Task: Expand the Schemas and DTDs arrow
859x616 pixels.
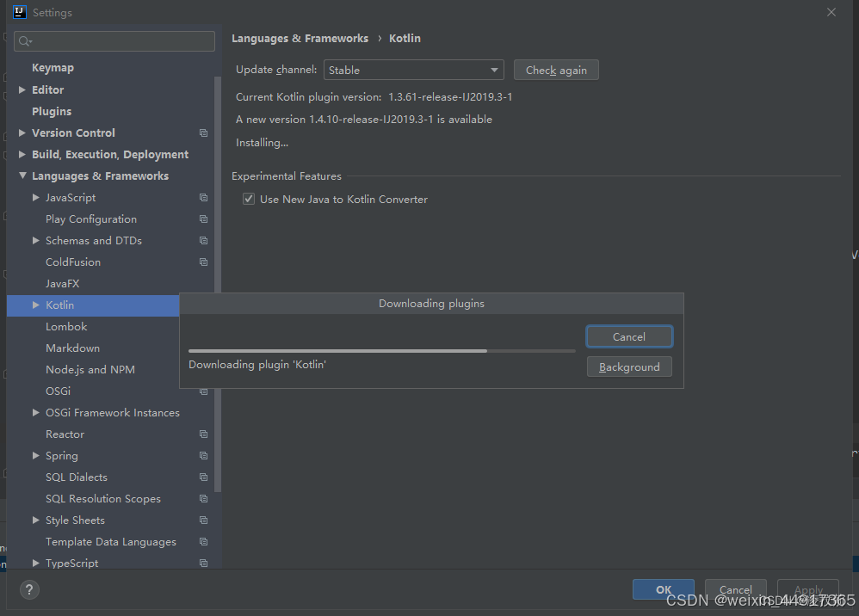Action: [35, 240]
